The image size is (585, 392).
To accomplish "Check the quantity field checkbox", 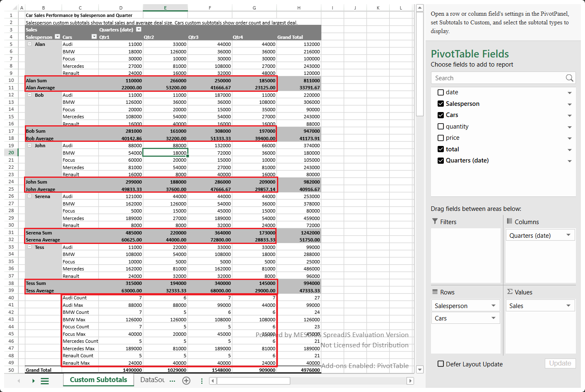I will click(441, 127).
